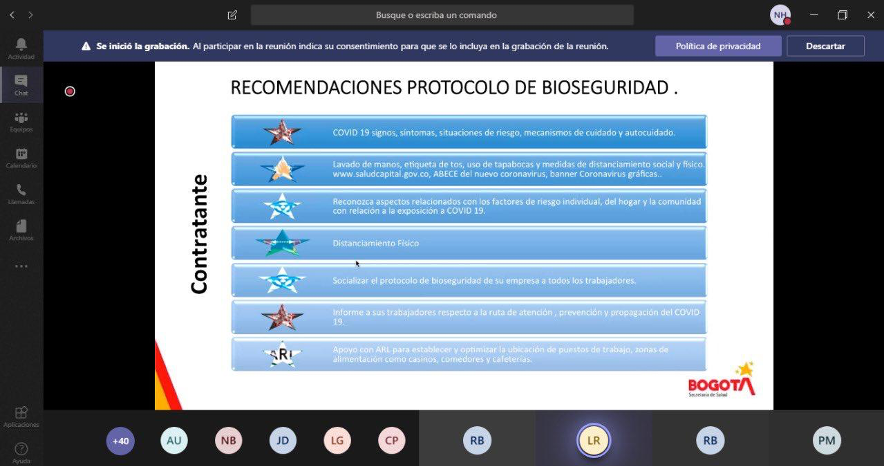Open the Política de privacidad button
The height and width of the screenshot is (466, 884).
coord(718,46)
